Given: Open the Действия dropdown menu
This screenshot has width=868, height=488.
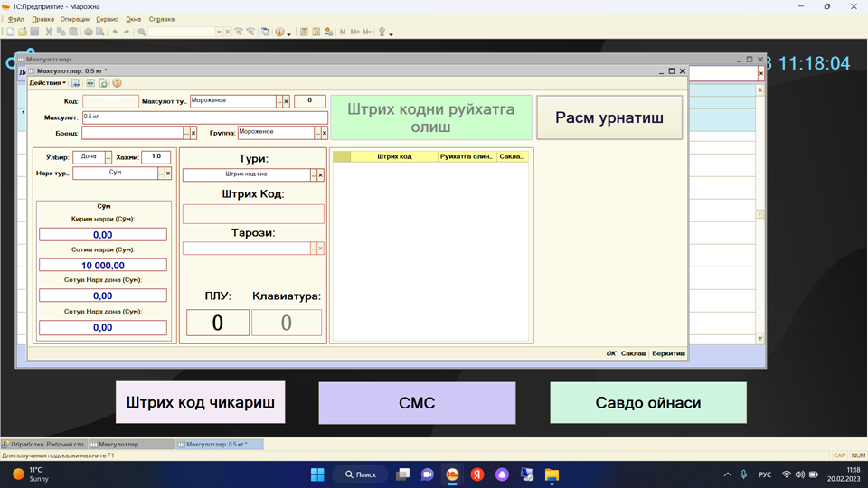Looking at the screenshot, I should click(47, 83).
